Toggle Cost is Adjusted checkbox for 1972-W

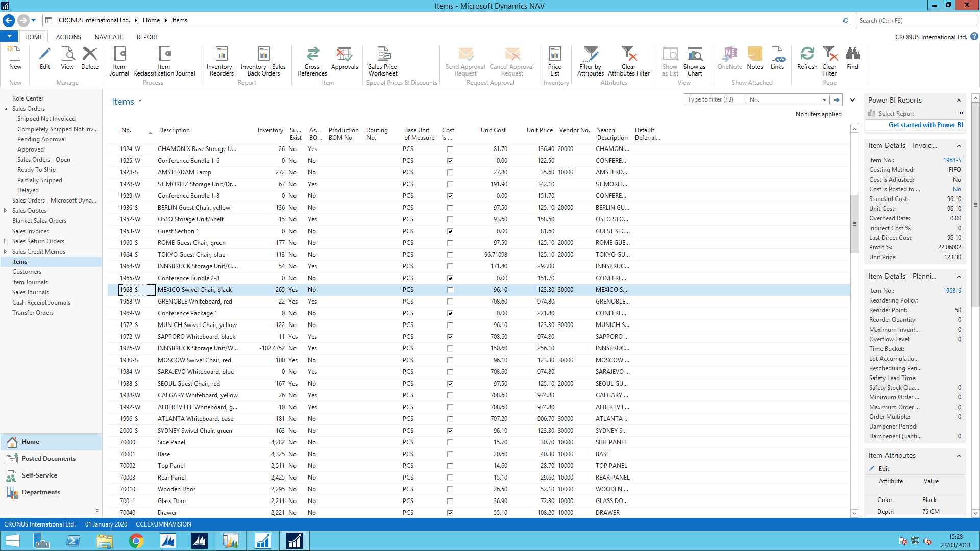[x=450, y=337]
